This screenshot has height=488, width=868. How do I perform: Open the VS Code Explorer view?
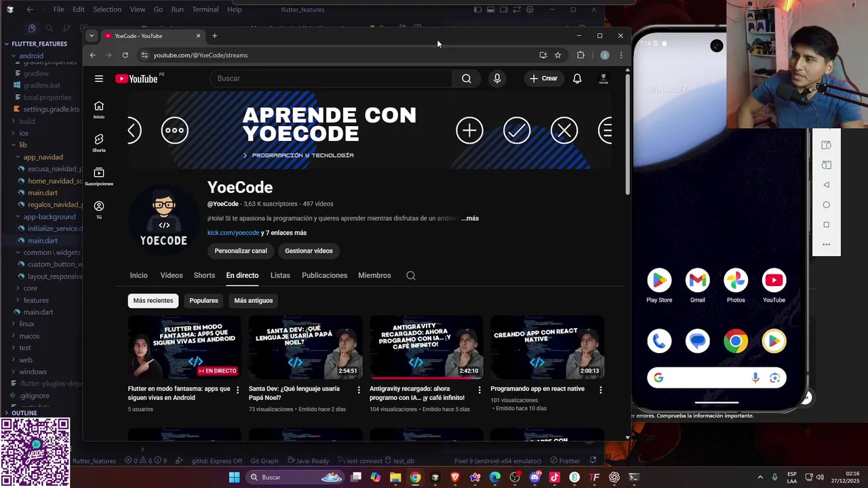tap(32, 28)
